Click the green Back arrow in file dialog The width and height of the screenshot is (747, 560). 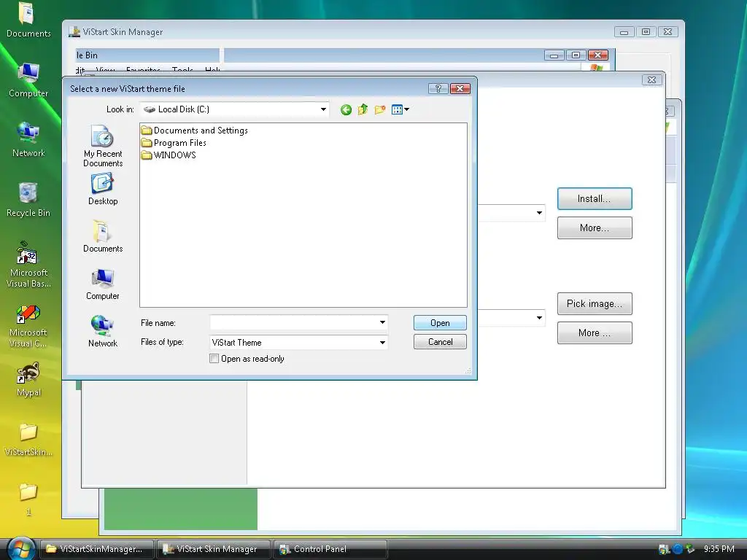coord(347,110)
